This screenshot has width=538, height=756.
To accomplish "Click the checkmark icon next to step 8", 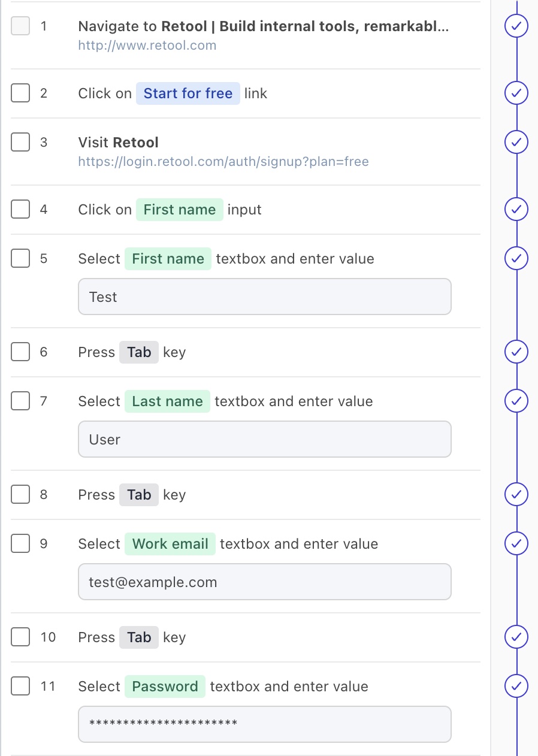I will [x=516, y=495].
